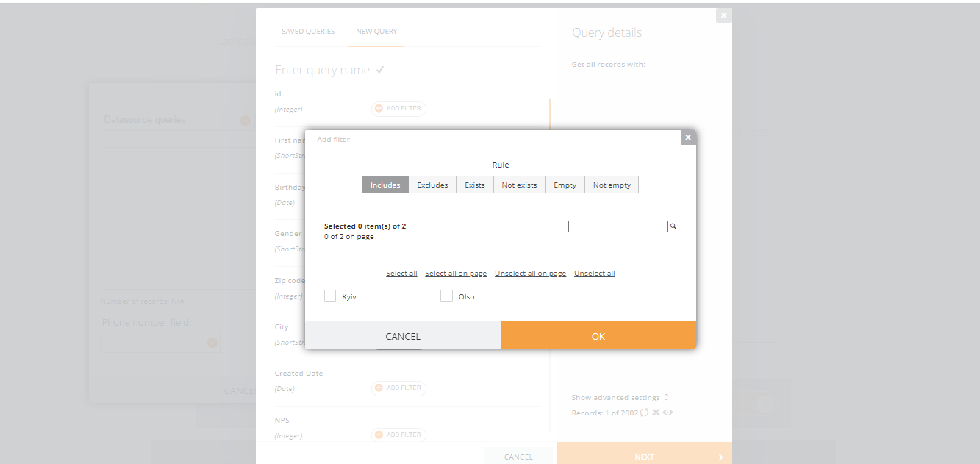
Task: Click the Excel export icon by Records
Action: point(656,413)
